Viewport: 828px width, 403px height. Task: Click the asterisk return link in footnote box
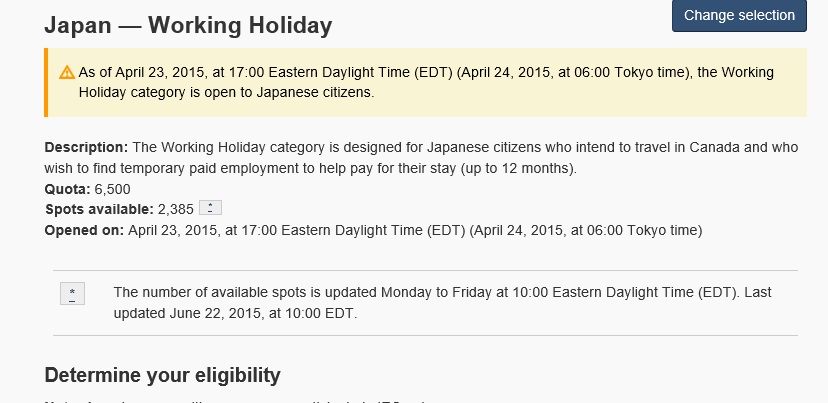click(x=73, y=293)
